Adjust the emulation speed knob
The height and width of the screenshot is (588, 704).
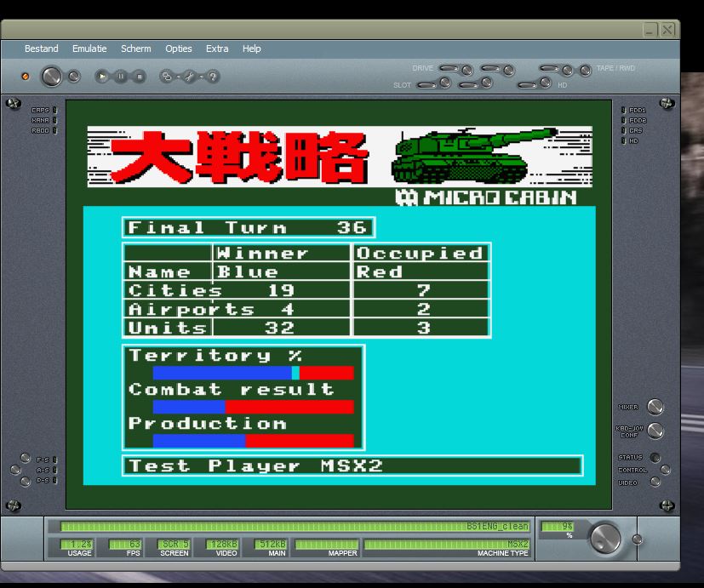coord(604,538)
